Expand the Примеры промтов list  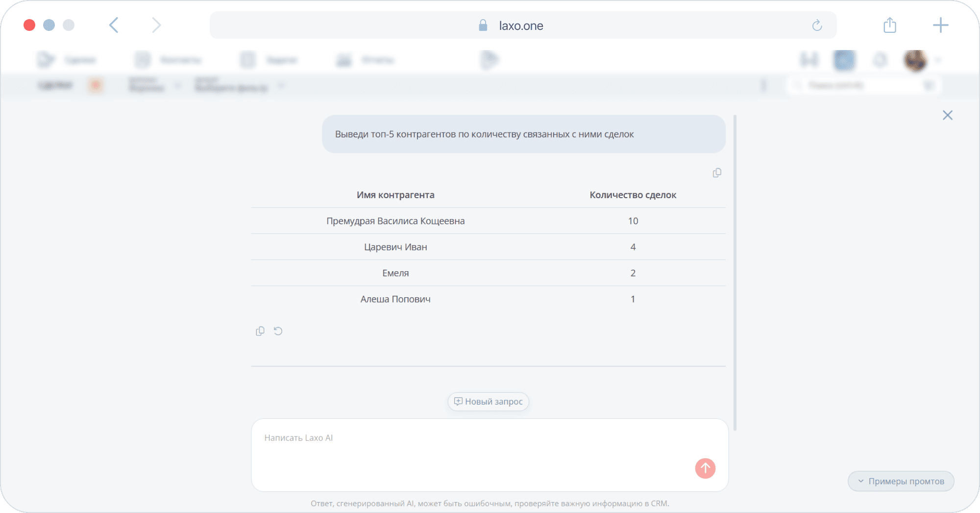coord(901,481)
